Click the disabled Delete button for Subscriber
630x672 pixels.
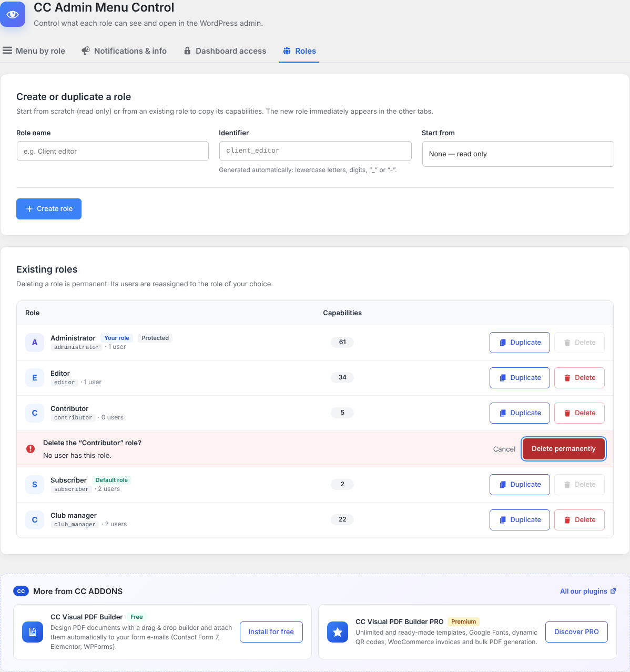[x=579, y=485]
